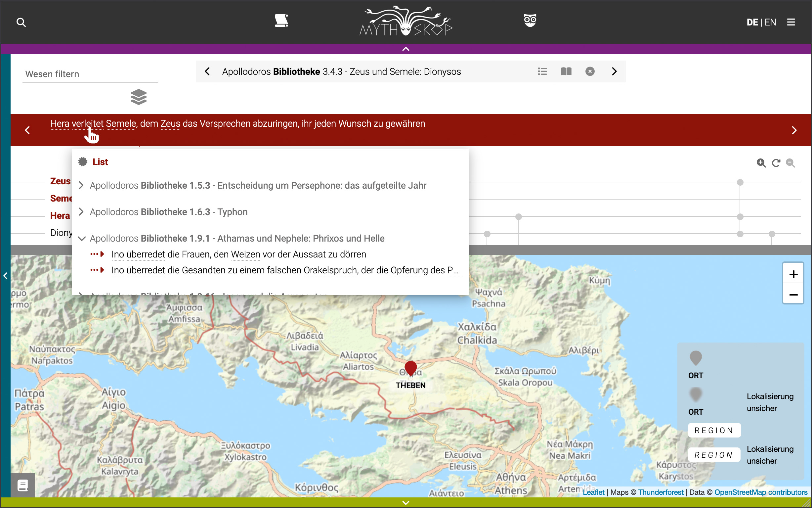The width and height of the screenshot is (812, 508).
Task: Click the red Theben map marker
Action: point(410,368)
